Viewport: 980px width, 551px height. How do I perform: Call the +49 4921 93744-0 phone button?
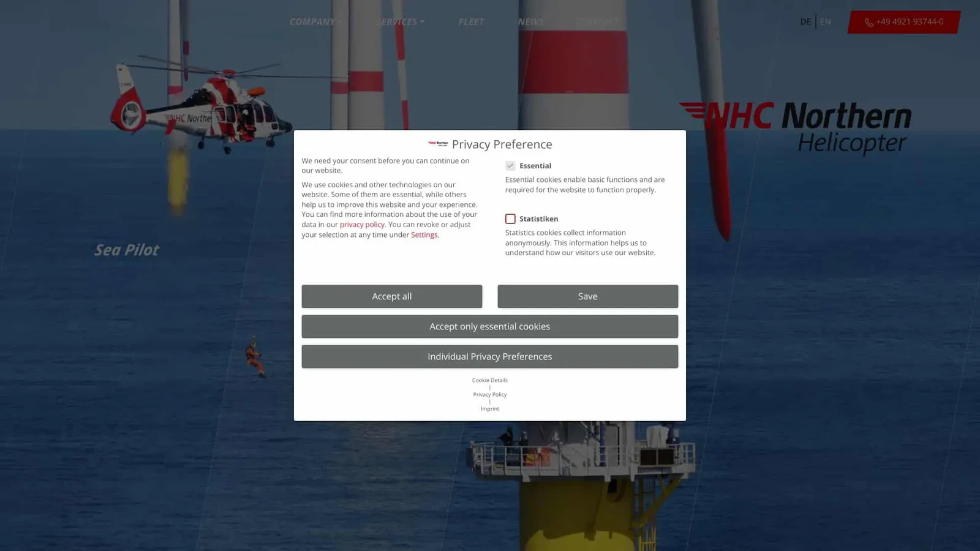pyautogui.click(x=904, y=22)
